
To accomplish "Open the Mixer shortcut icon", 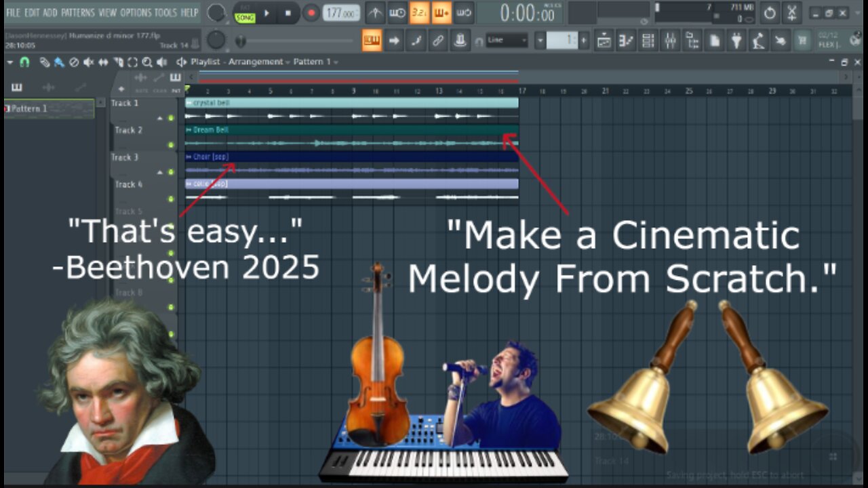I will pyautogui.click(x=670, y=41).
